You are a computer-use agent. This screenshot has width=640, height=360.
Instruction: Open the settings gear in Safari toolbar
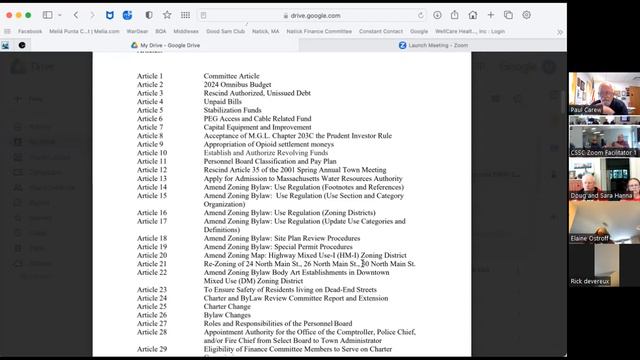click(x=527, y=15)
